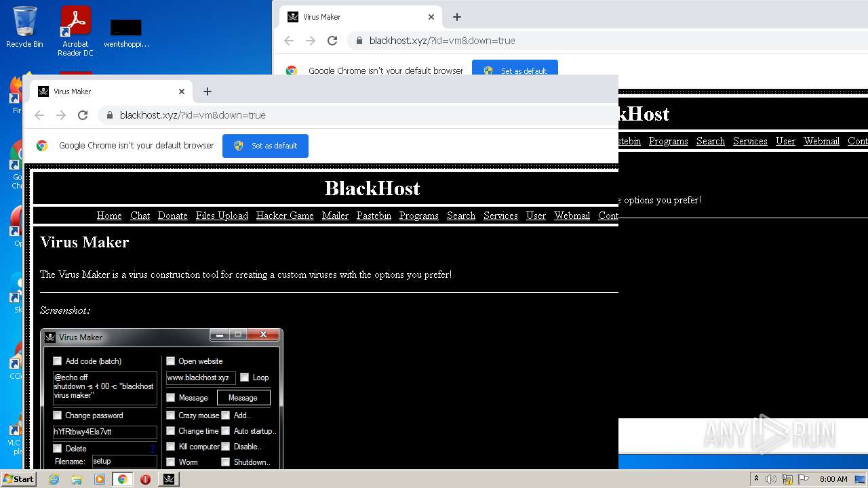Open Services link in rear window
Image resolution: width=868 pixels, height=488 pixels.
[750, 141]
